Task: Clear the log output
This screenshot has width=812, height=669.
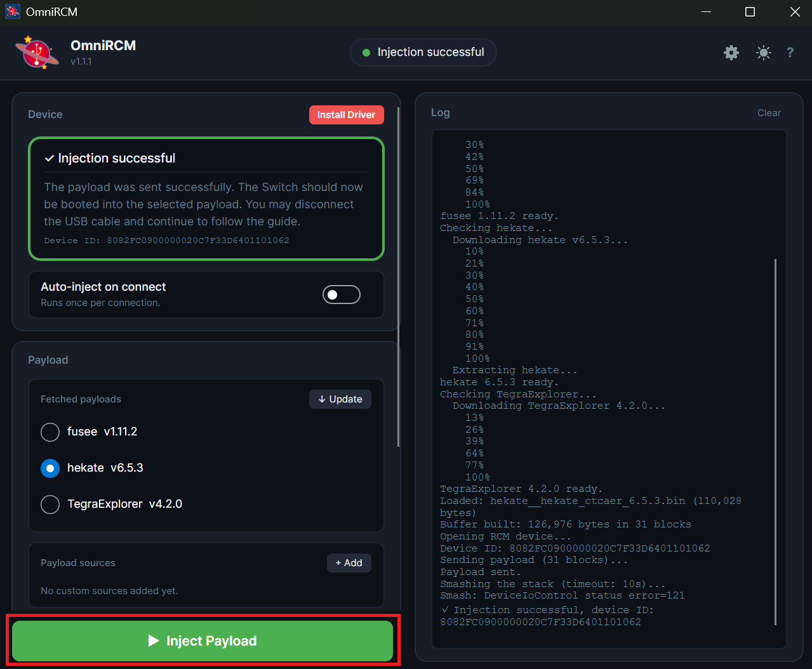Action: coord(769,113)
